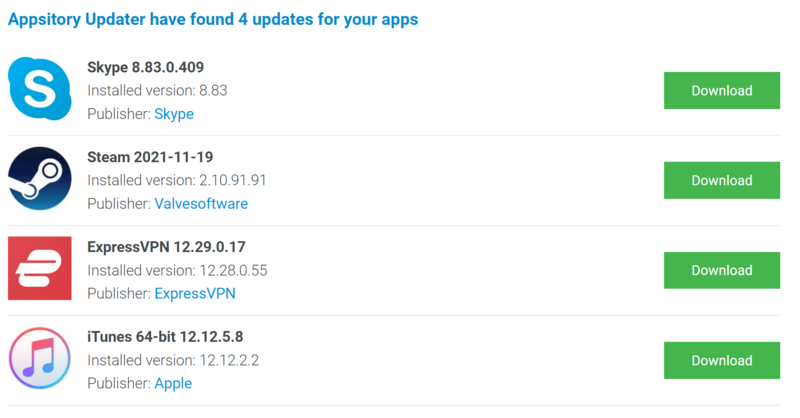Select the Steam 2021-11-19 title
The height and width of the screenshot is (418, 800).
click(150, 157)
